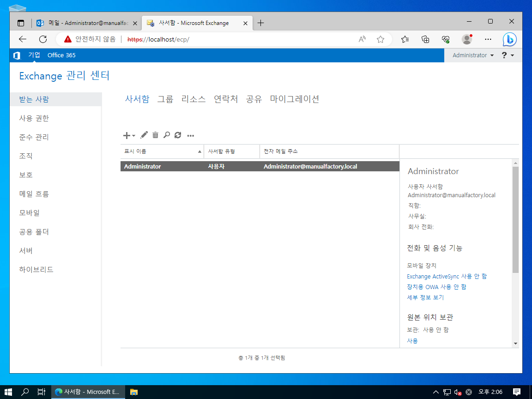Open the favorites list icon
This screenshot has width=532, height=399.
(405, 39)
